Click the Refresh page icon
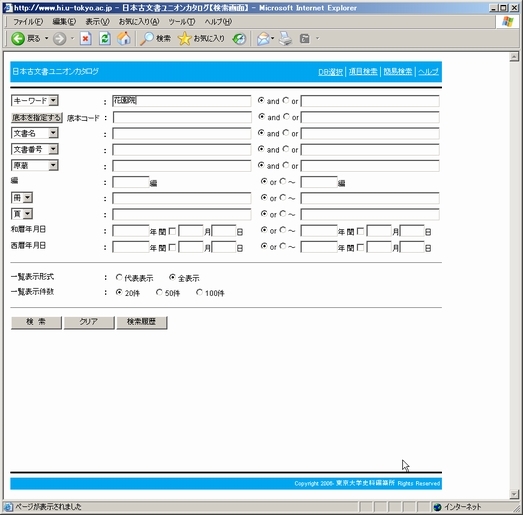The width and height of the screenshot is (523, 515). pyautogui.click(x=105, y=39)
